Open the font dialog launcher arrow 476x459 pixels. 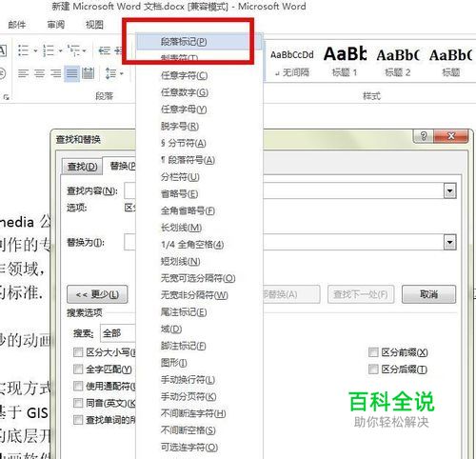point(6,97)
